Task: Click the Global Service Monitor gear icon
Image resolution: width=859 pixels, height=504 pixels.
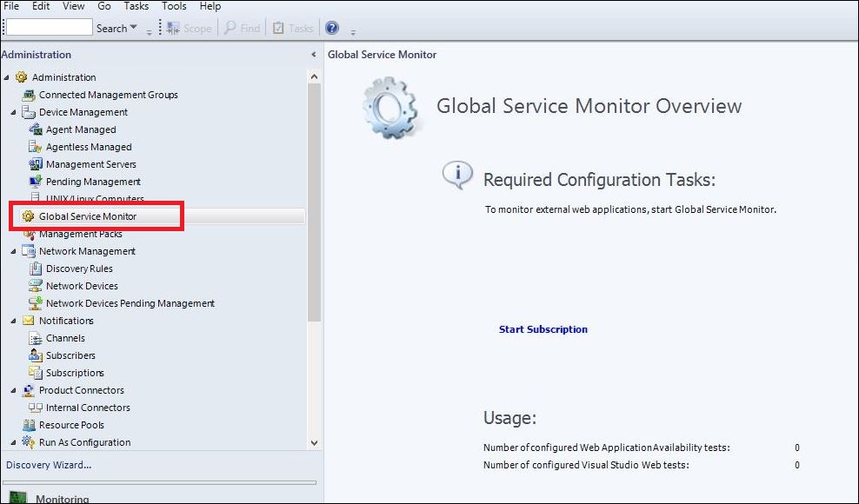Action: point(28,216)
